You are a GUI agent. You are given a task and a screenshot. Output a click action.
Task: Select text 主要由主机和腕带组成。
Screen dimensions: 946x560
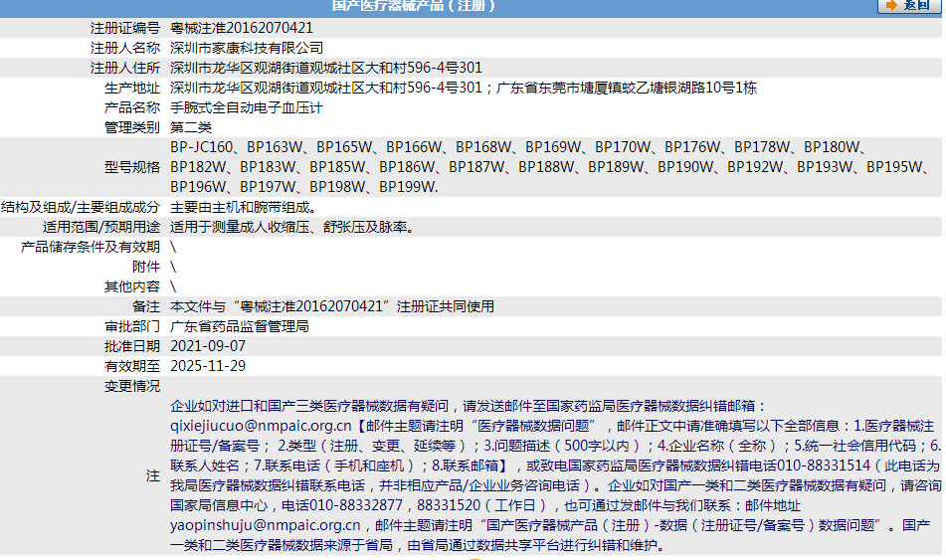(x=244, y=207)
